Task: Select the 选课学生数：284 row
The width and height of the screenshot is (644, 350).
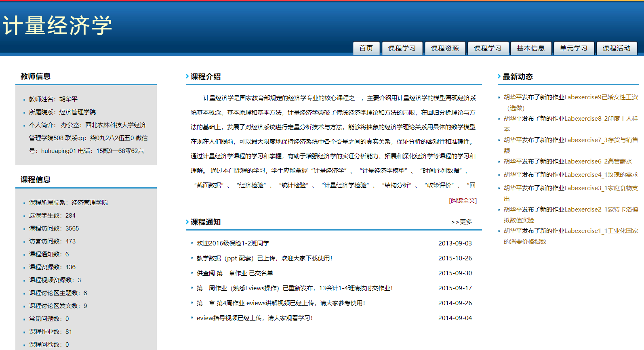Action: (x=52, y=216)
